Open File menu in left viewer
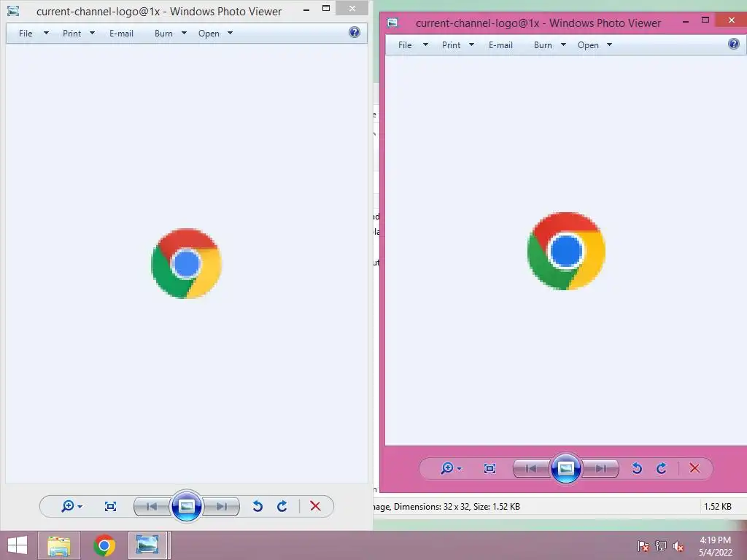The height and width of the screenshot is (560, 747). 26,34
